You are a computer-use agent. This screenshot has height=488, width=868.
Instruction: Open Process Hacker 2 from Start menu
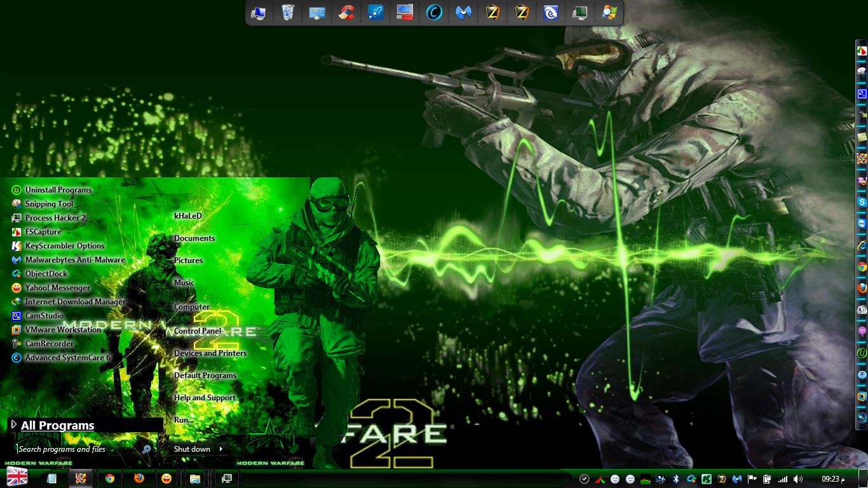pos(48,218)
